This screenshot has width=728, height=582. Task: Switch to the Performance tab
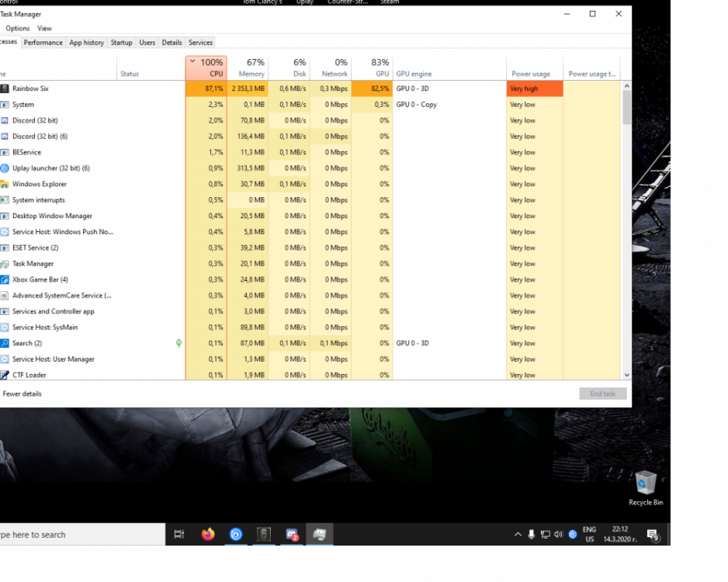click(43, 42)
